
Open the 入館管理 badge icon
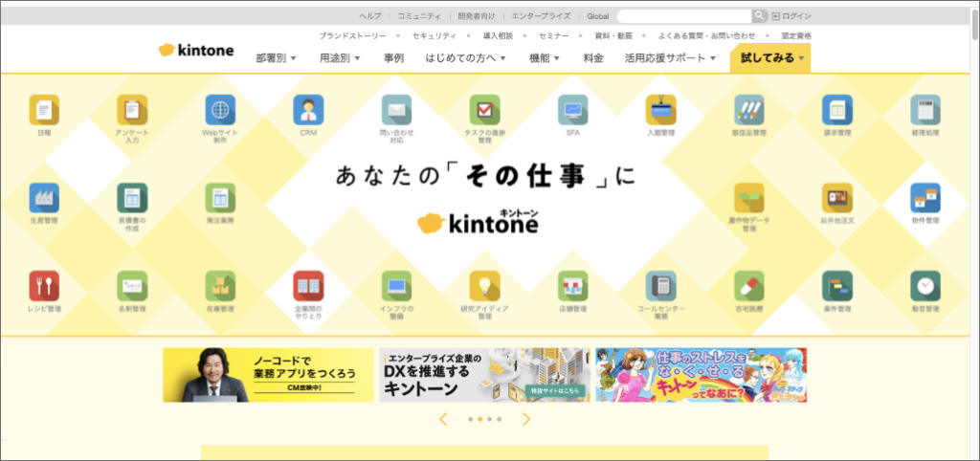tap(661, 110)
